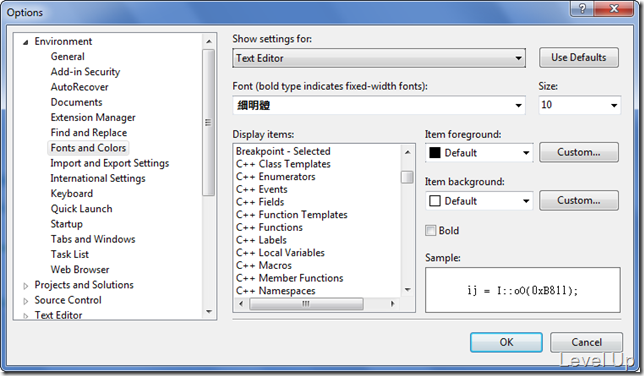Select Import and Export Settings
This screenshot has width=644, height=376.
click(x=110, y=163)
